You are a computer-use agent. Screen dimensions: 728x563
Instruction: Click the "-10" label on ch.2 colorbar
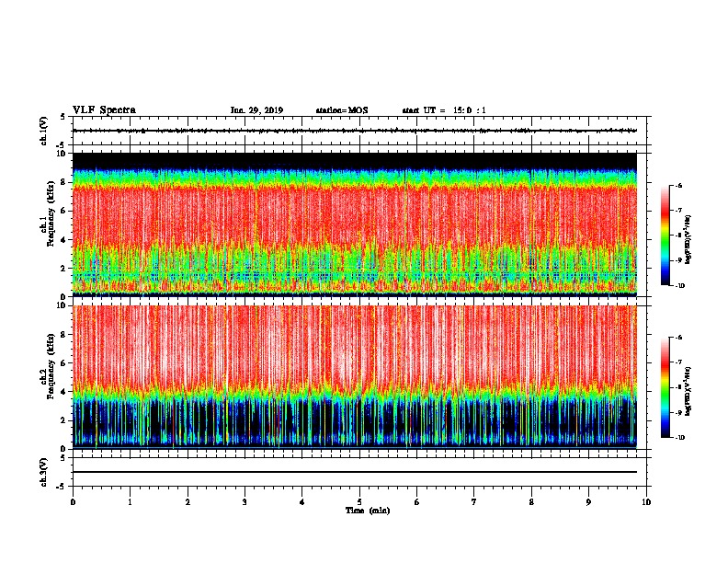pyautogui.click(x=679, y=438)
